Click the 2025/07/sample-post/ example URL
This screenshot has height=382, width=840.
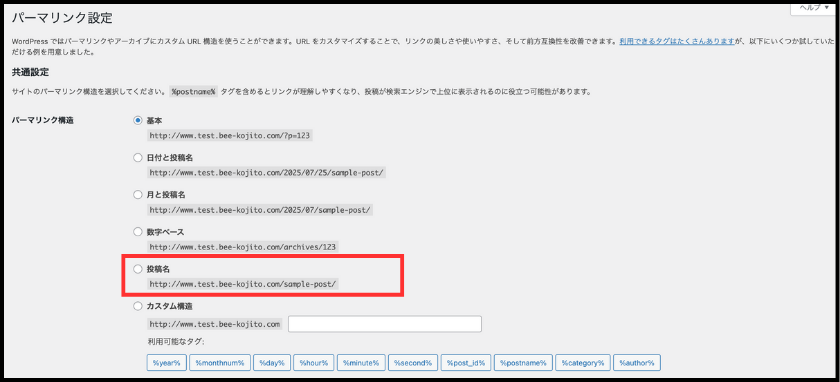tap(260, 210)
